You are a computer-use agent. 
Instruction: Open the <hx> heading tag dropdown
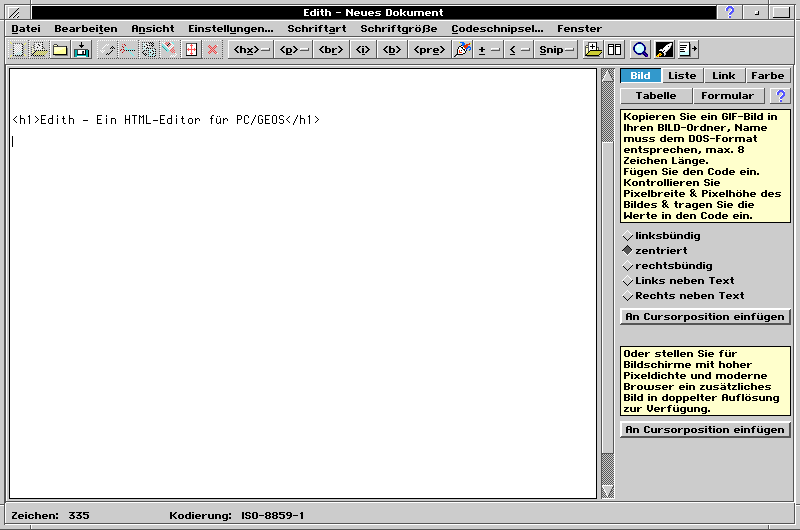pos(250,49)
